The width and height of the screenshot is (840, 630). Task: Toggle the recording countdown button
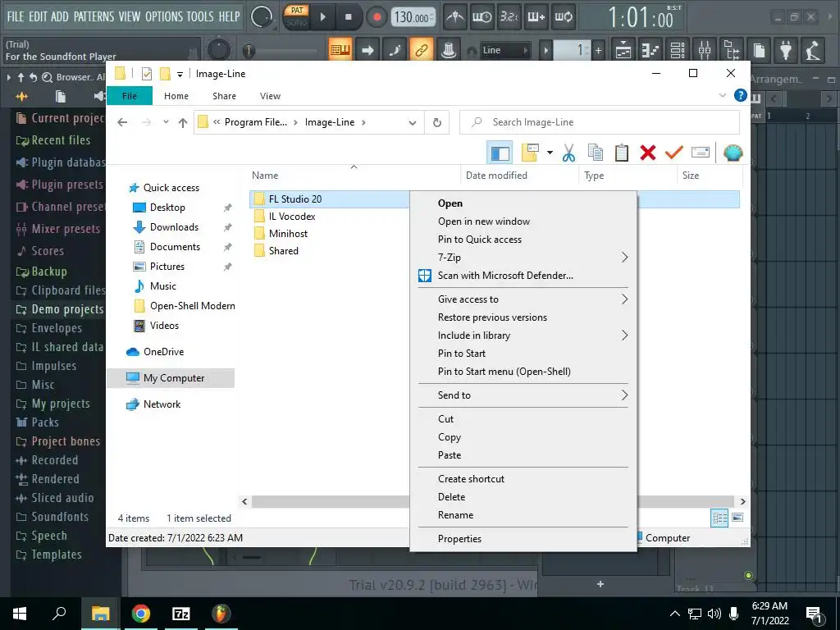509,17
